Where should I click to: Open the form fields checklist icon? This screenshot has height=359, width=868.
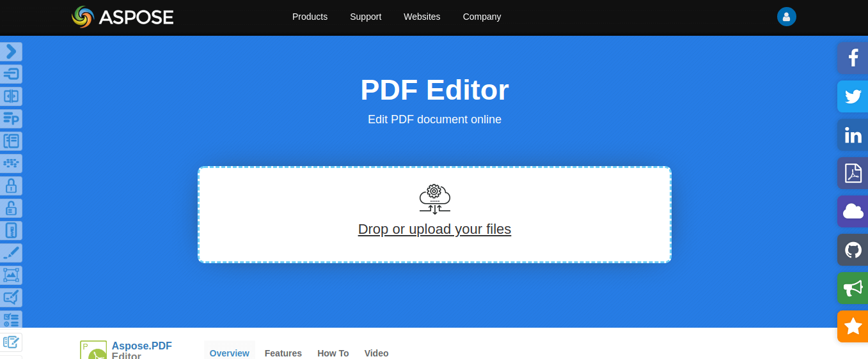pos(11,320)
